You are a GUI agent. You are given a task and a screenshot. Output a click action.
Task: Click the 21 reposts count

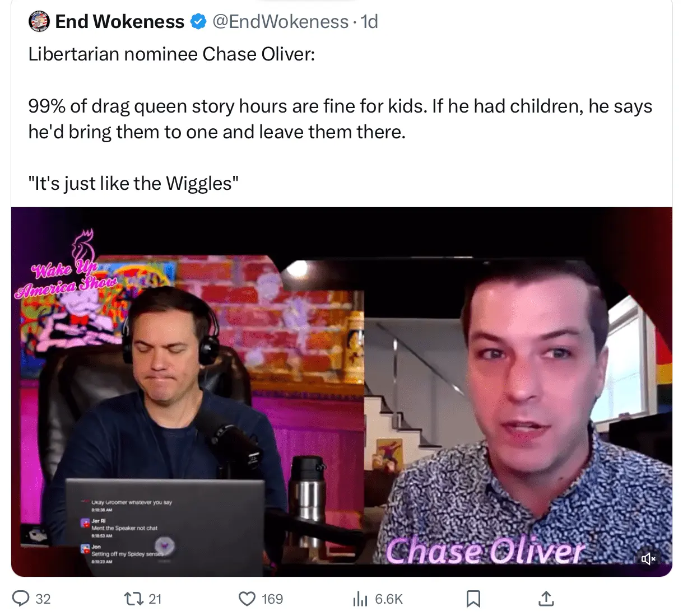click(155, 599)
